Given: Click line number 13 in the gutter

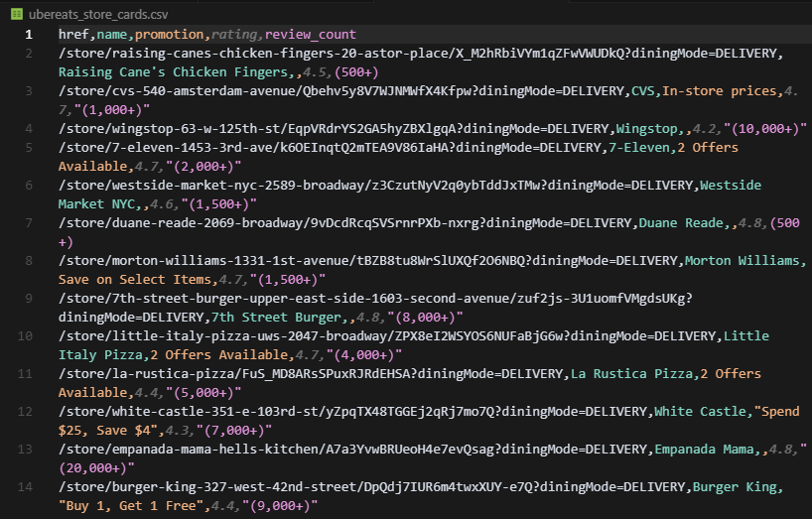Looking at the screenshot, I should coord(26,449).
